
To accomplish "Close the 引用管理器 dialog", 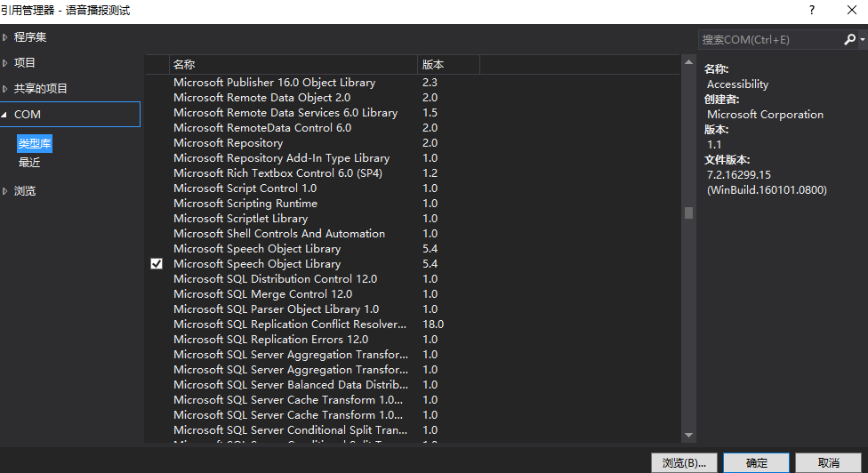I will pos(852,10).
